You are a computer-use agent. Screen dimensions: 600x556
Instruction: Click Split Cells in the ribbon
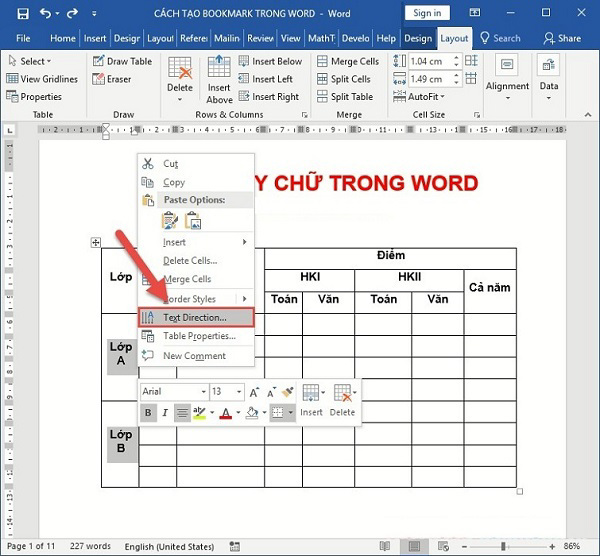[344, 79]
